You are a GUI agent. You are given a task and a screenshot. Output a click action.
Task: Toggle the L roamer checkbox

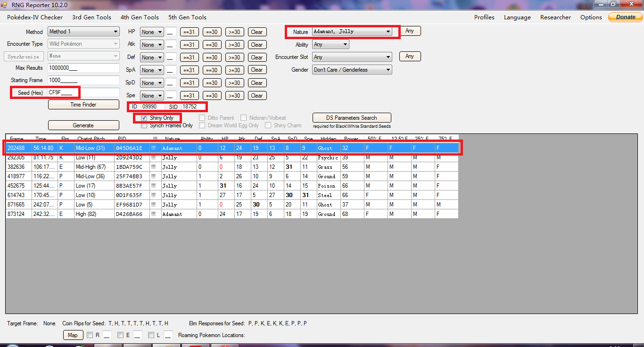151,335
